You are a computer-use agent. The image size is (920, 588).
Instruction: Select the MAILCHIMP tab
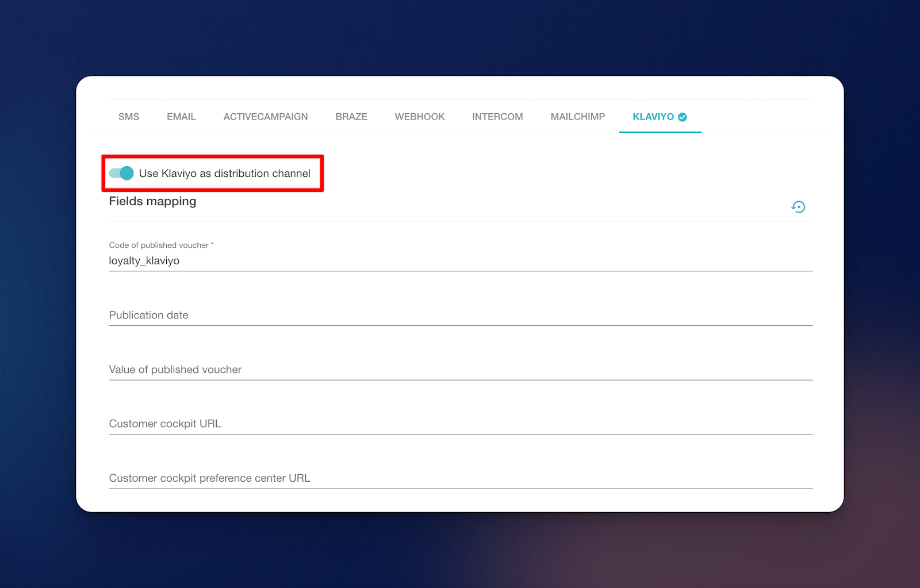[x=578, y=117]
